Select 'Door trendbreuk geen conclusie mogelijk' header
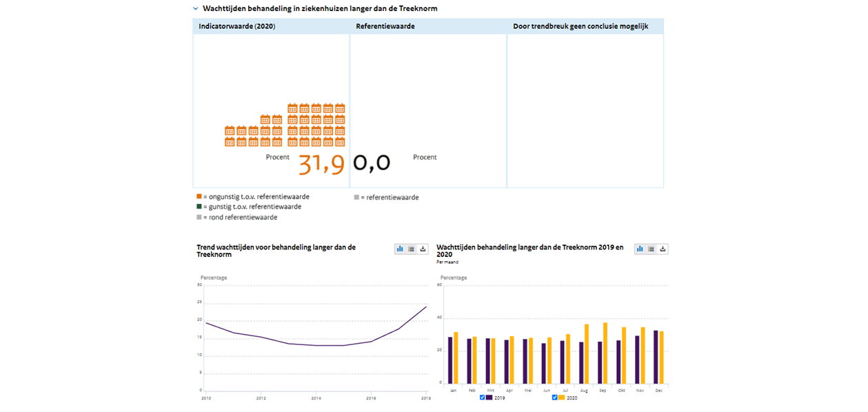Screen dimensions: 868x412 [x=581, y=27]
